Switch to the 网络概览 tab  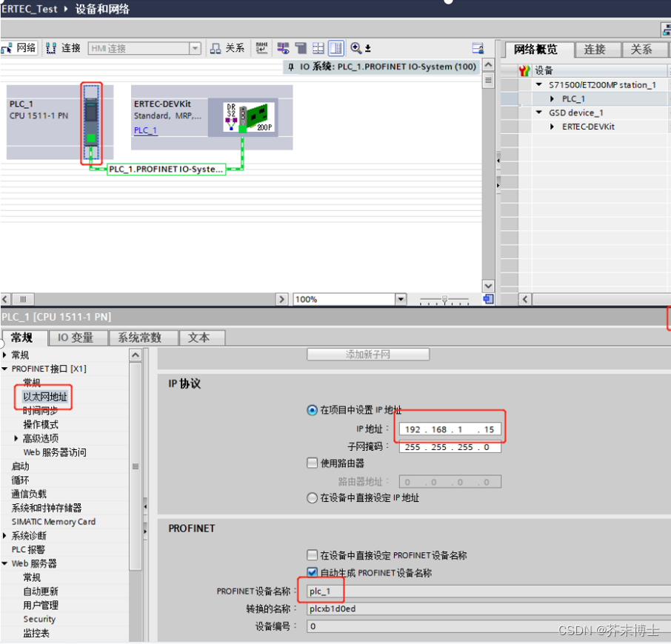tap(535, 50)
